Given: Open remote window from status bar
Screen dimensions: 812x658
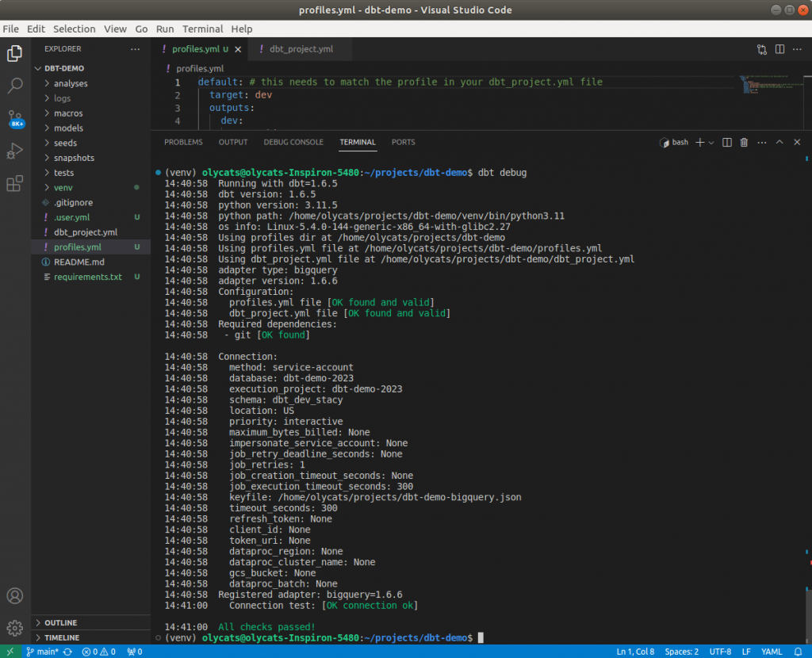Looking at the screenshot, I should point(10,652).
